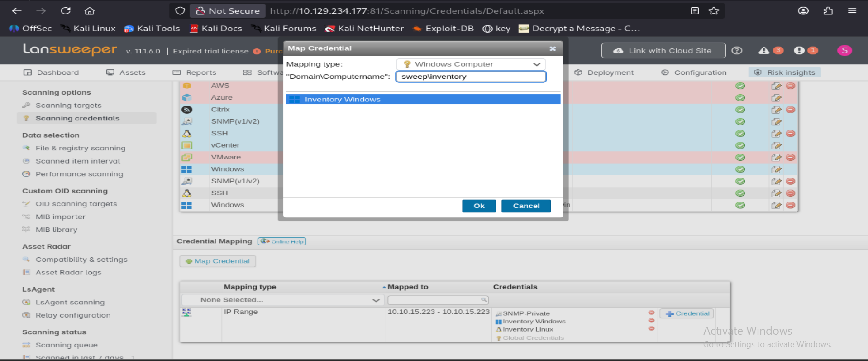Viewport: 868px width, 361px height.
Task: Toggle reader view in the address bar
Action: 695,11
